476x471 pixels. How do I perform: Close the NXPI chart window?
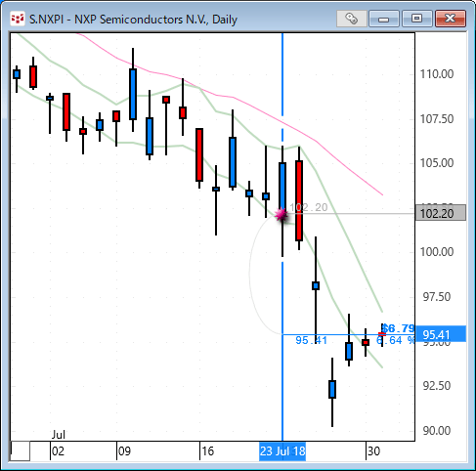point(451,19)
